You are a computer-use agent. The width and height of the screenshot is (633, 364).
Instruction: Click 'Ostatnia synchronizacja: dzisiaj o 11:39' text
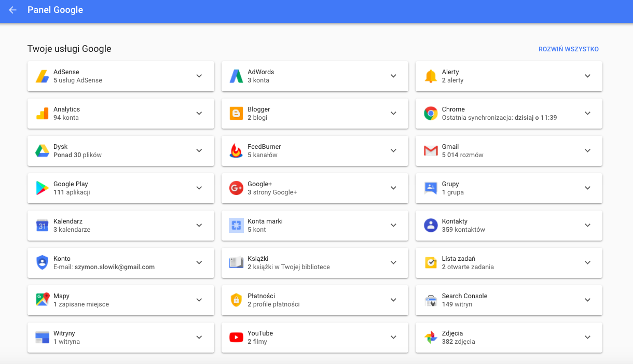(499, 118)
